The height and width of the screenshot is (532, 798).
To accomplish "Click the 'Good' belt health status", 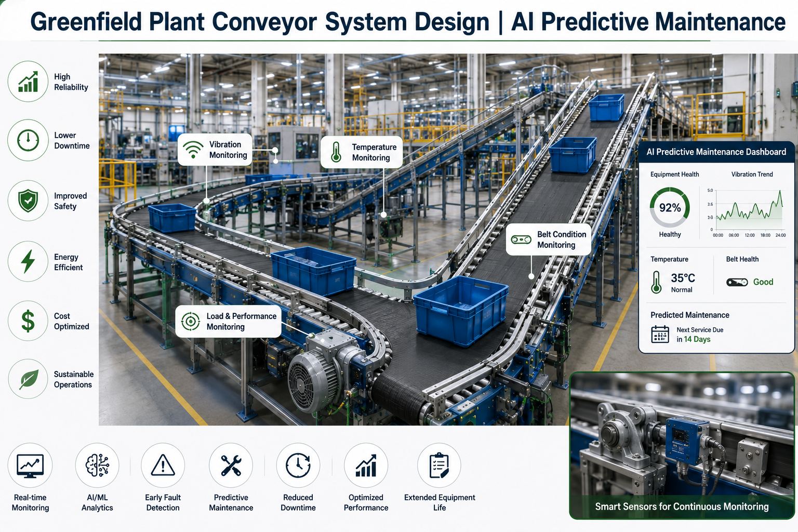I will pos(763,282).
